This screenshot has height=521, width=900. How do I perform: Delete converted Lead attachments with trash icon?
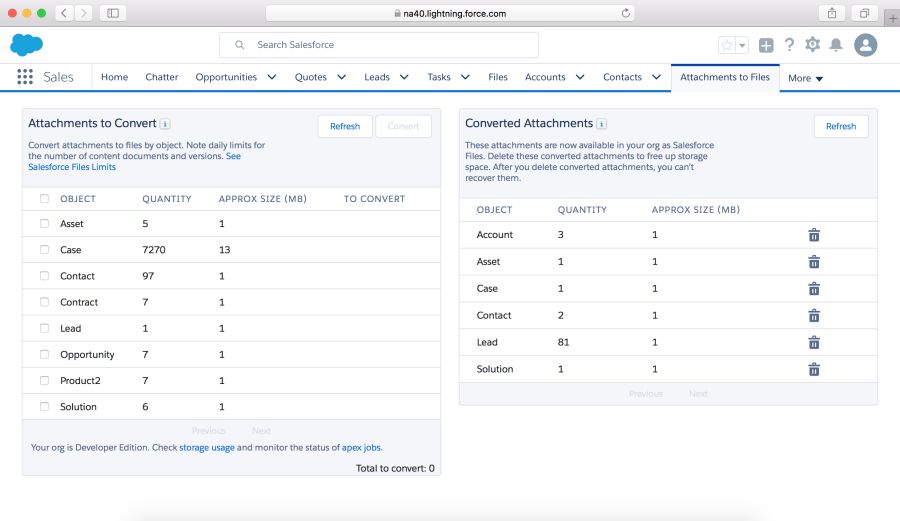814,343
